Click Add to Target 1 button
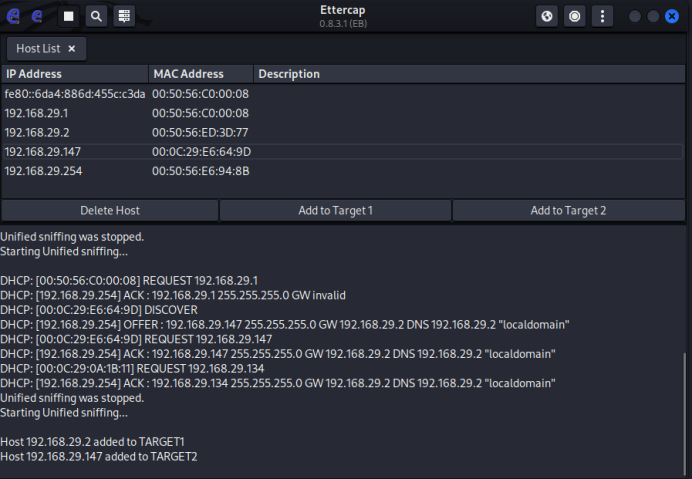 (335, 211)
